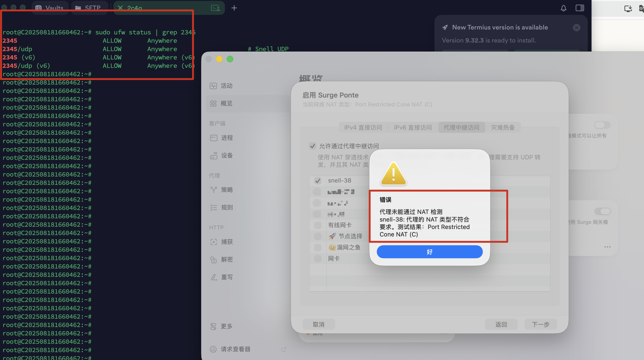Uncheck the snell-38 proxy checkbox
Screen dimensions: 644x360
318,180
